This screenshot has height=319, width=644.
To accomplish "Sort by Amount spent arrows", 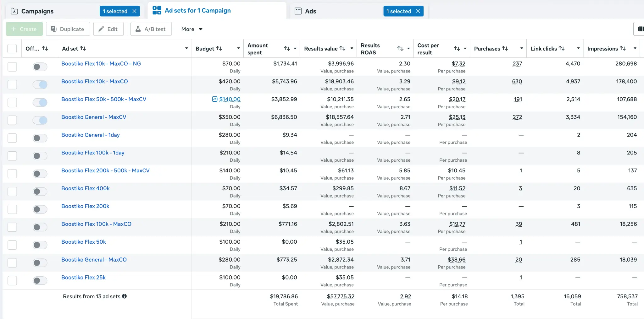I will (x=287, y=48).
